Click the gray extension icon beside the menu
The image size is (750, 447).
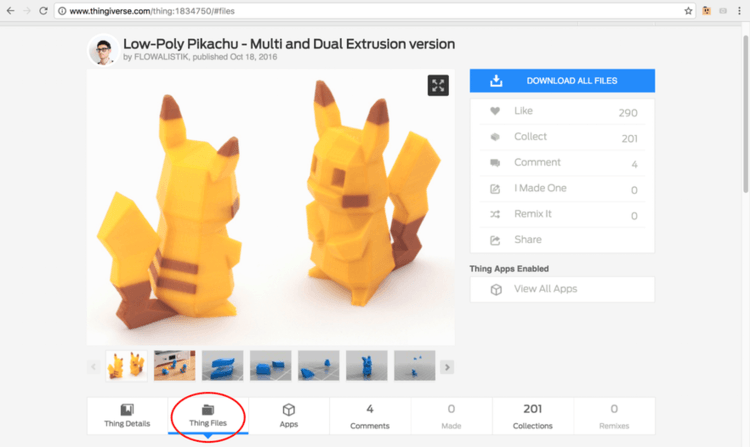(x=723, y=11)
